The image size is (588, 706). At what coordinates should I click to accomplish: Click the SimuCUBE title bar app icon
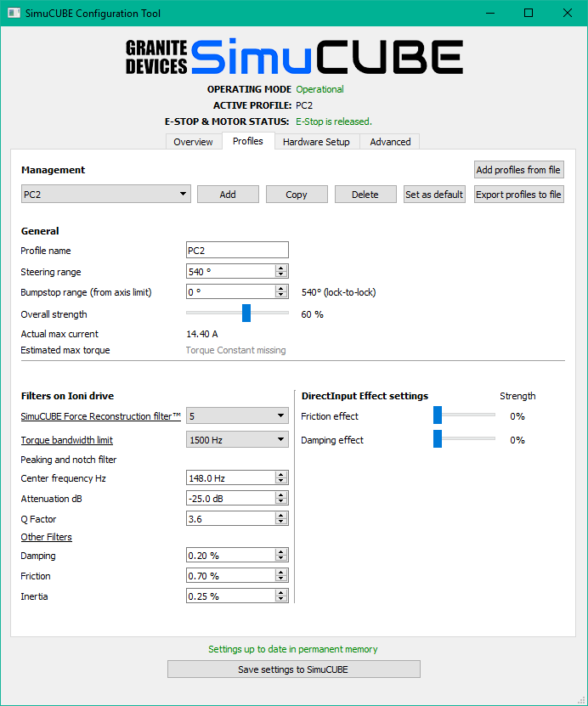click(14, 13)
